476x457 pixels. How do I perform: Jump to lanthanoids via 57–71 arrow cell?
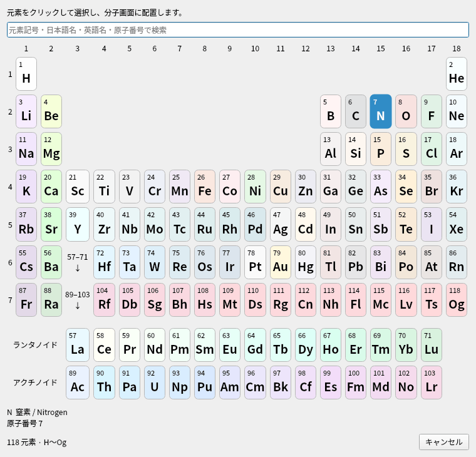(x=78, y=262)
